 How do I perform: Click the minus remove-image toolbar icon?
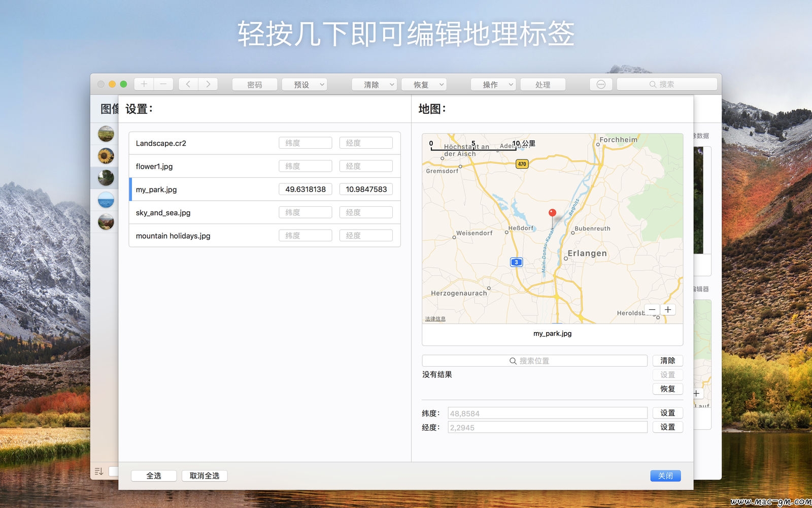coord(163,84)
